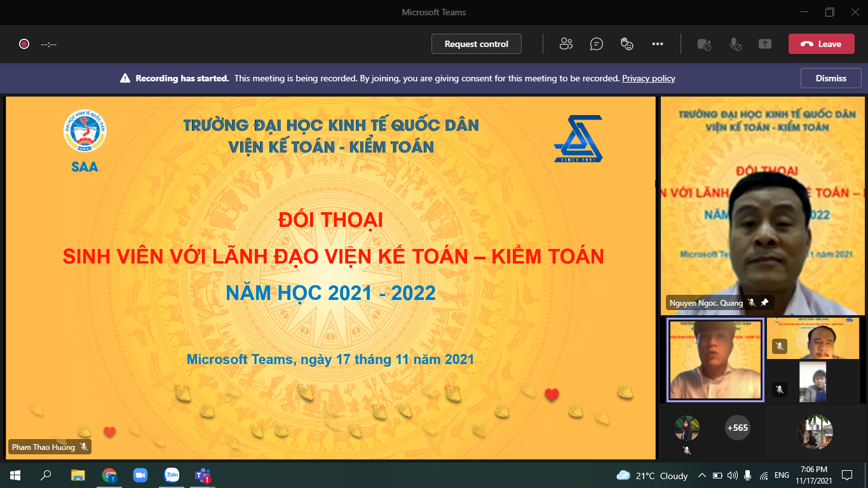The image size is (868, 488).
Task: Leave the meeting
Action: (822, 44)
